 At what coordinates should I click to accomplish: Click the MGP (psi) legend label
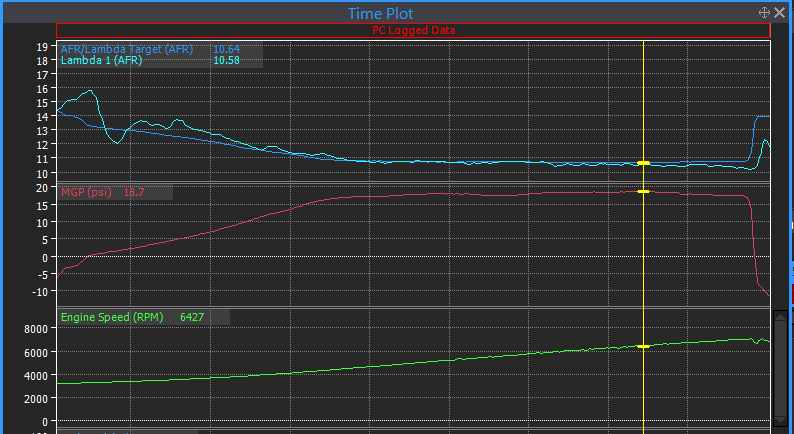[x=86, y=192]
